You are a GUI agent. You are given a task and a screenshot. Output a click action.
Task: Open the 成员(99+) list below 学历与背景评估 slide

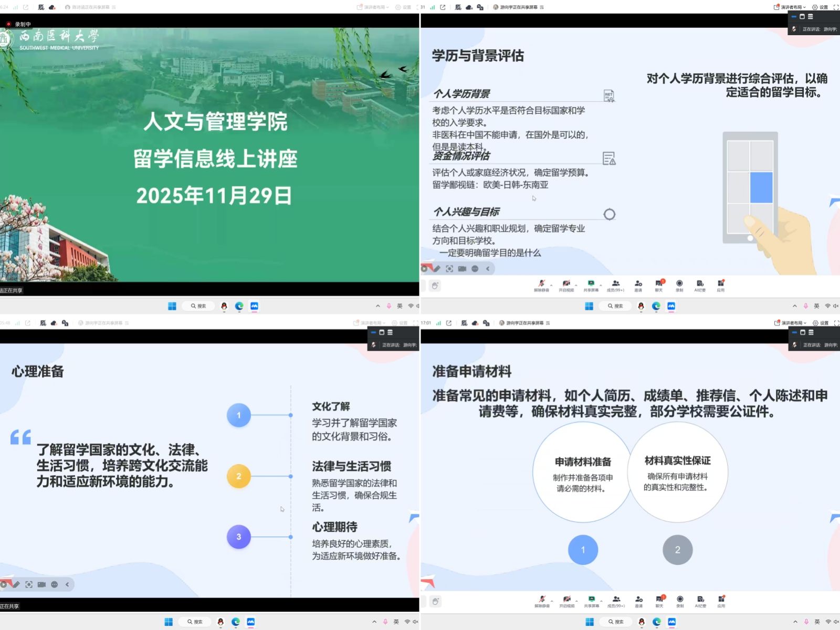tap(616, 284)
